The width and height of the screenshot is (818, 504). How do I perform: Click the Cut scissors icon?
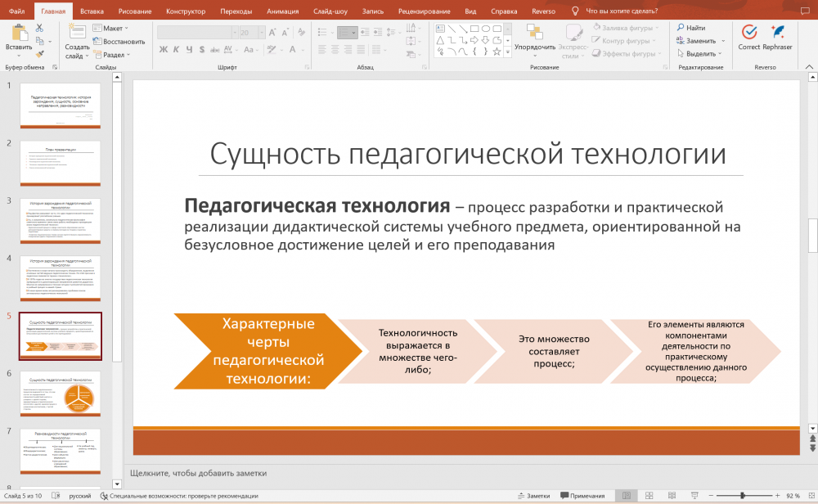(39, 28)
